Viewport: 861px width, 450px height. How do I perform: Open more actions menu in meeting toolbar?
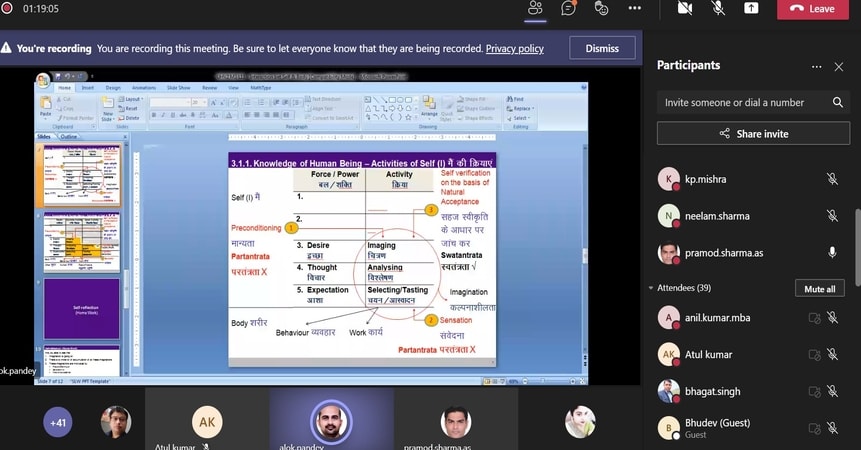pyautogui.click(x=634, y=8)
